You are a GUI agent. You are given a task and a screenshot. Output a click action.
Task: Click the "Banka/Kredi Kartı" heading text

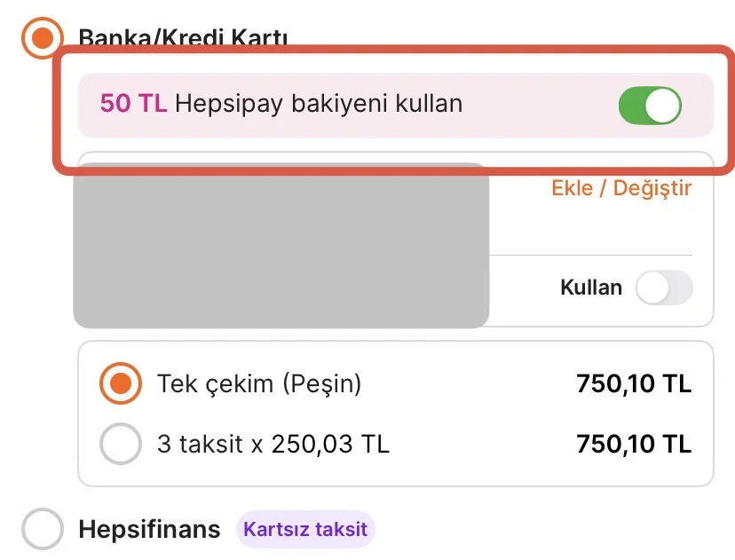click(x=183, y=38)
